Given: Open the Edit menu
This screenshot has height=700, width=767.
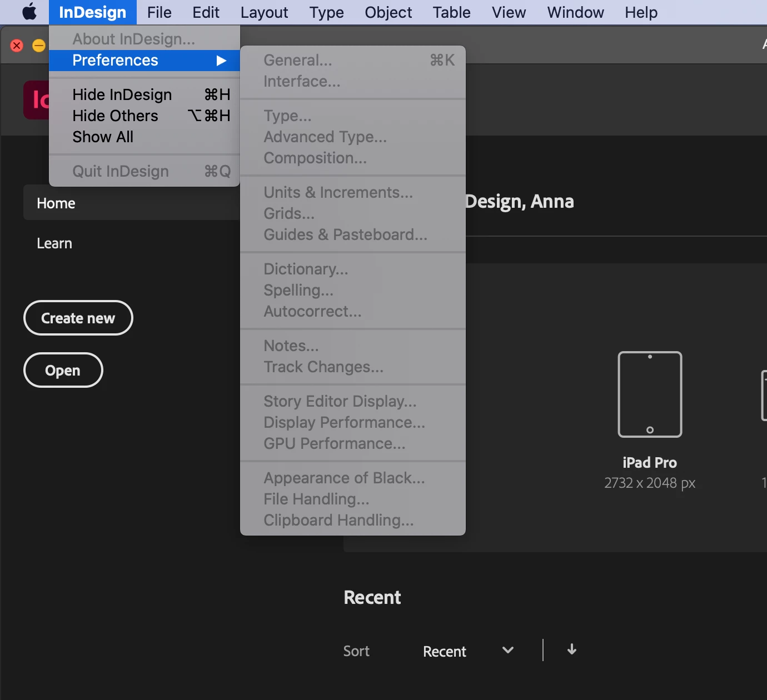Looking at the screenshot, I should coord(206,12).
